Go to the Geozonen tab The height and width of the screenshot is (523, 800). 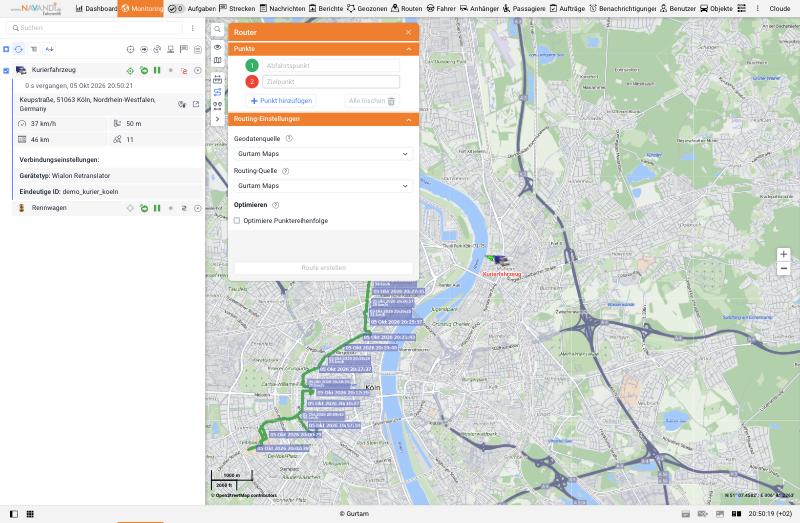coord(367,9)
